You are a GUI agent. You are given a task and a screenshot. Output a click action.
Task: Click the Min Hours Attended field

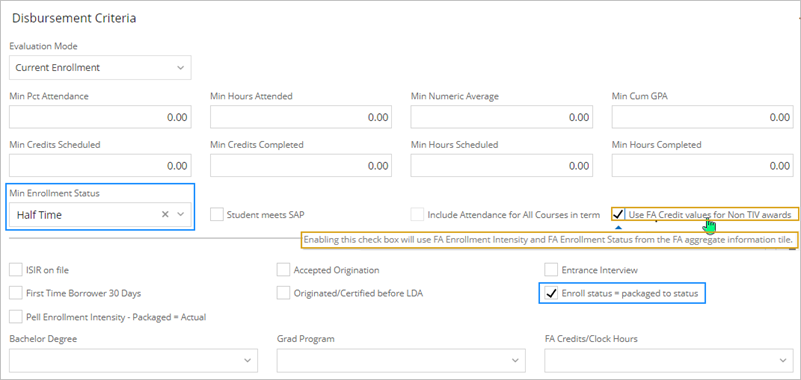301,117
